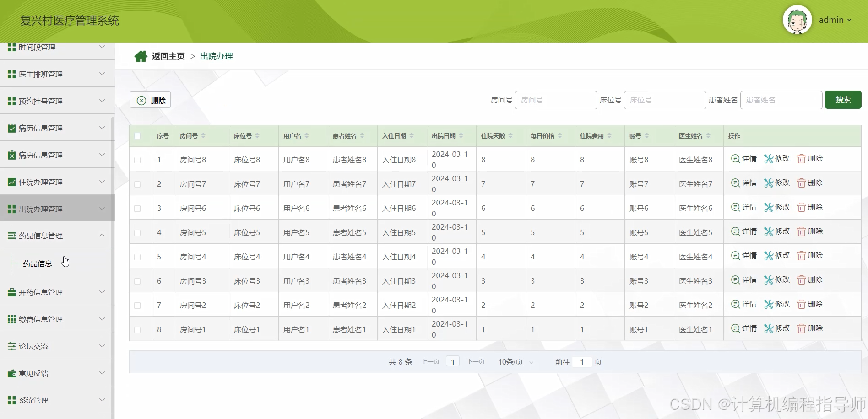Modify the 房间号7 record

pos(777,183)
